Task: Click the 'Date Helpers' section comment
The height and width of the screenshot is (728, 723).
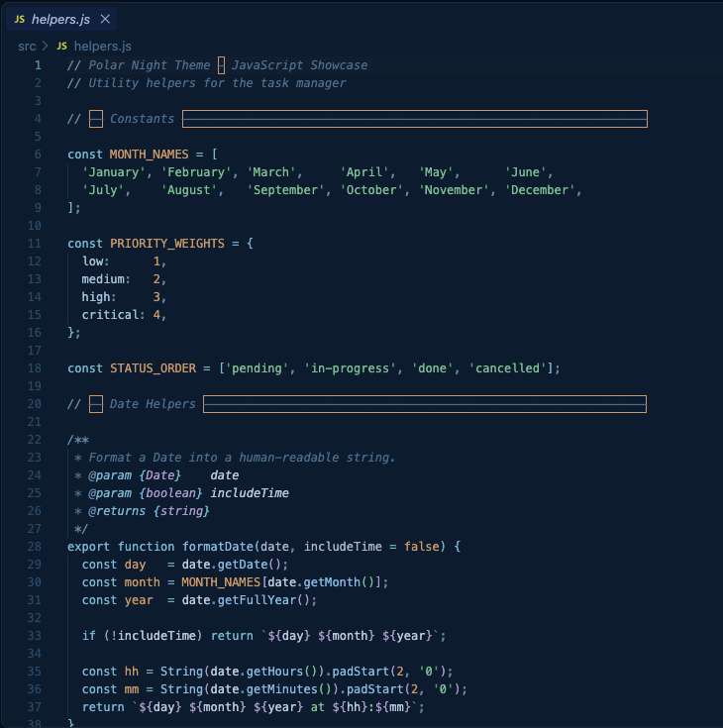Action: pos(153,404)
